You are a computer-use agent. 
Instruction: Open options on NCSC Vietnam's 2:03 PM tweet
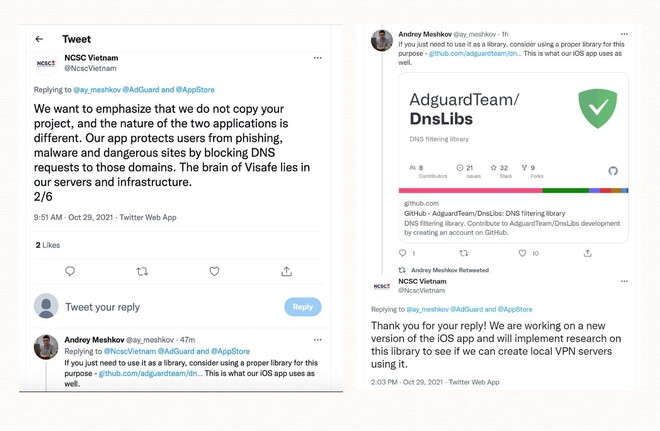pyautogui.click(x=624, y=281)
